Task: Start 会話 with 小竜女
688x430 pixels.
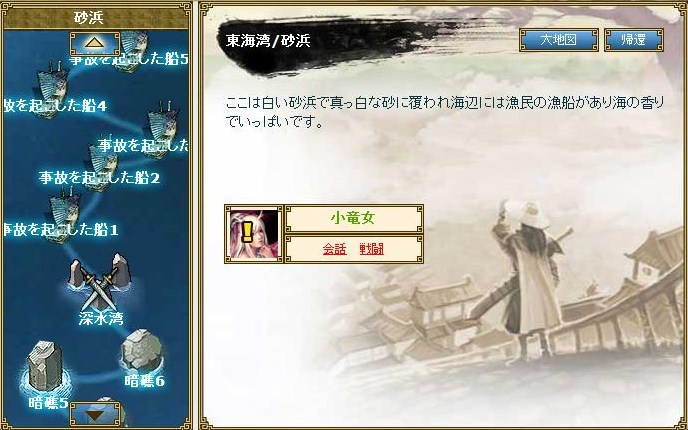Action: [x=334, y=249]
